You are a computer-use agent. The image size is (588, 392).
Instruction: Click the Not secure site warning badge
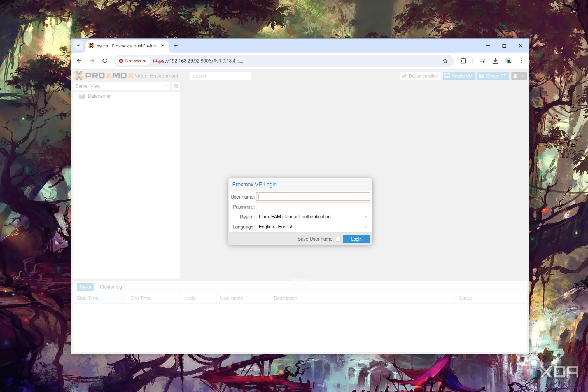133,61
